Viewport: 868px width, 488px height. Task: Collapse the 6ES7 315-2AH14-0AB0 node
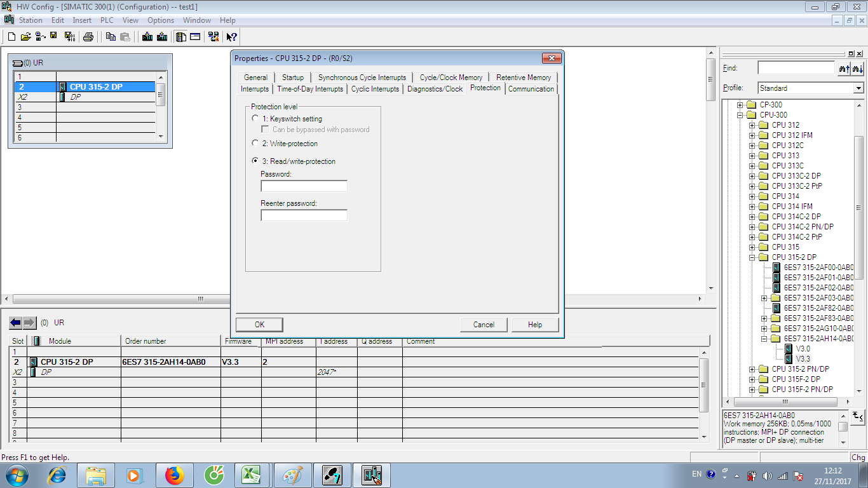coord(764,339)
